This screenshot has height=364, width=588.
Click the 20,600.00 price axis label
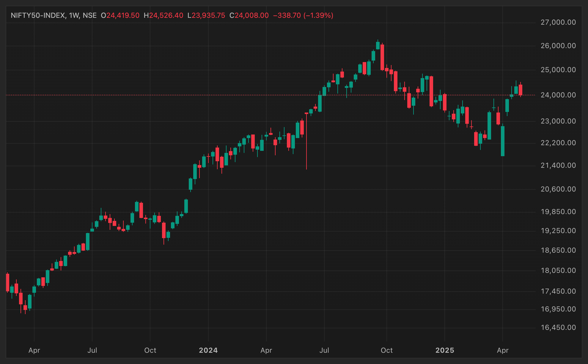(558, 189)
